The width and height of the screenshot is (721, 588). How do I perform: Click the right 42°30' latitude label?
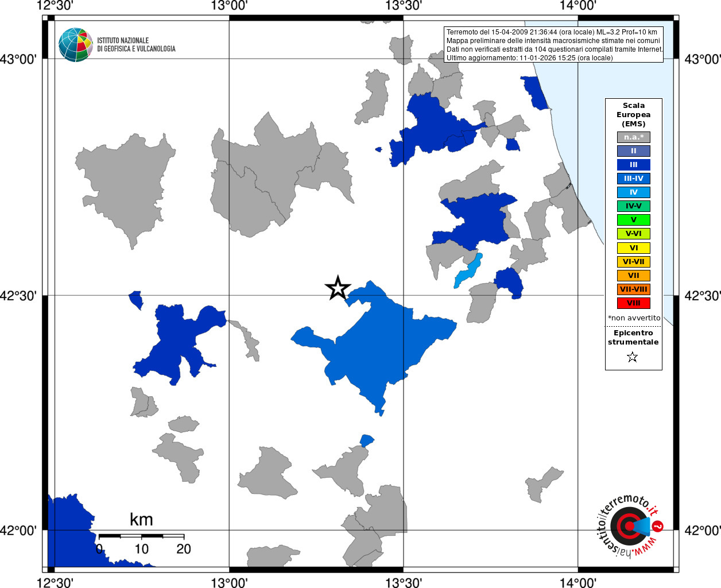pyautogui.click(x=703, y=296)
